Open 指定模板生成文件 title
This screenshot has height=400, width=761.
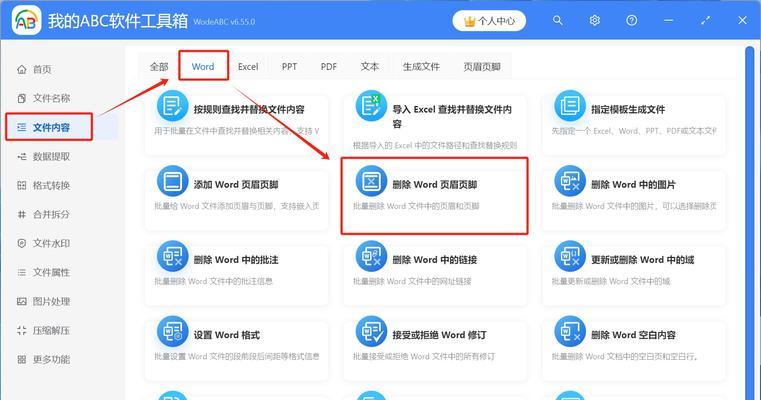(628, 110)
